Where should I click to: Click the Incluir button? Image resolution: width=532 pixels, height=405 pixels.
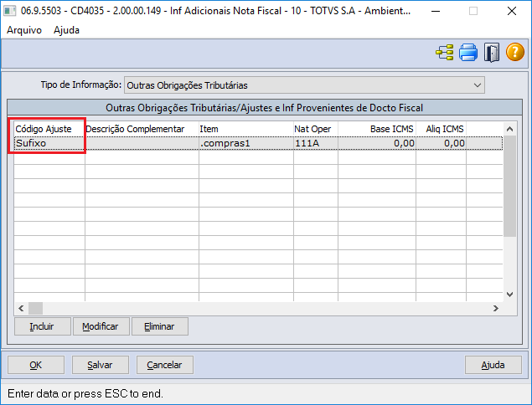pyautogui.click(x=43, y=326)
